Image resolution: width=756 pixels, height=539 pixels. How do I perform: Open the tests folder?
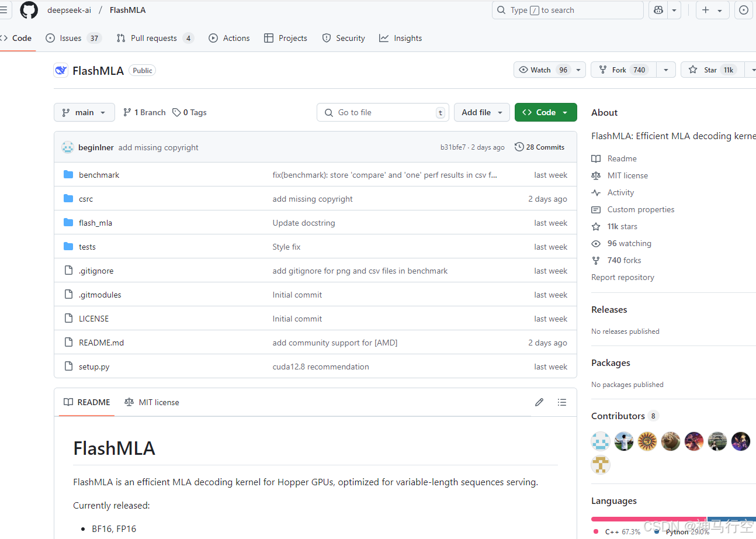coord(87,247)
